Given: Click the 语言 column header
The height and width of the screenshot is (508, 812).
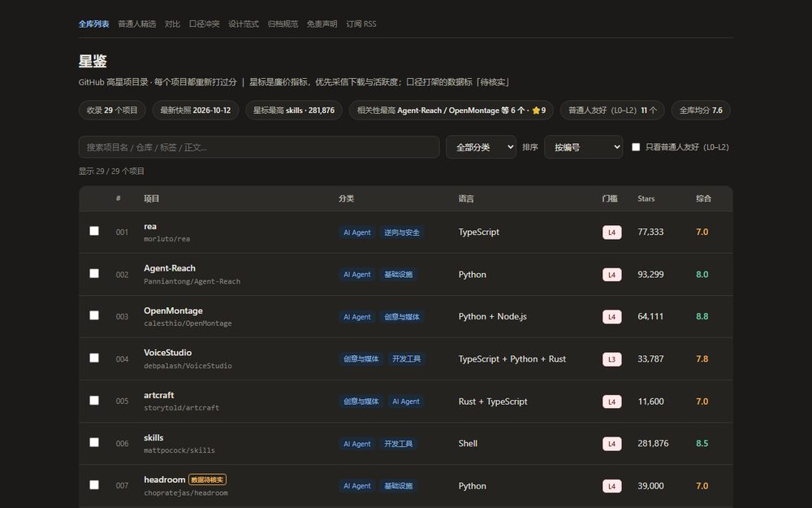Looking at the screenshot, I should 466,198.
